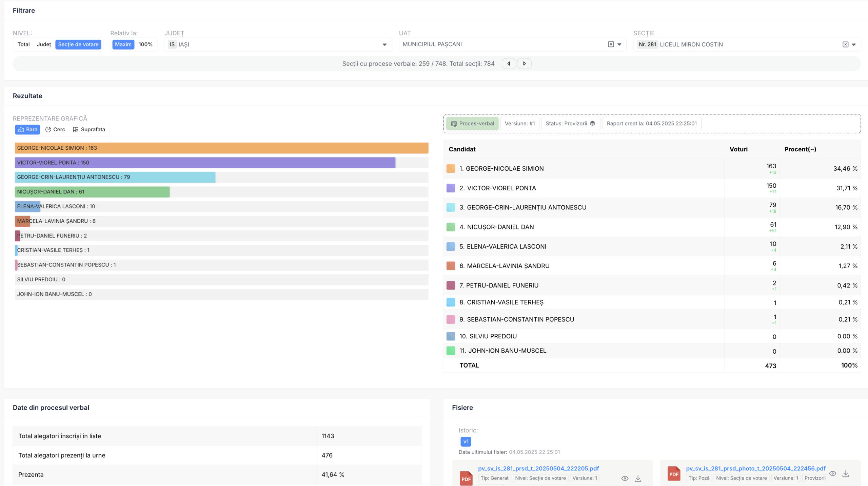Preview the generated pv_sv_is_281_prsd_t PDF with eye icon
Image resolution: width=868 pixels, height=486 pixels.
point(625,478)
